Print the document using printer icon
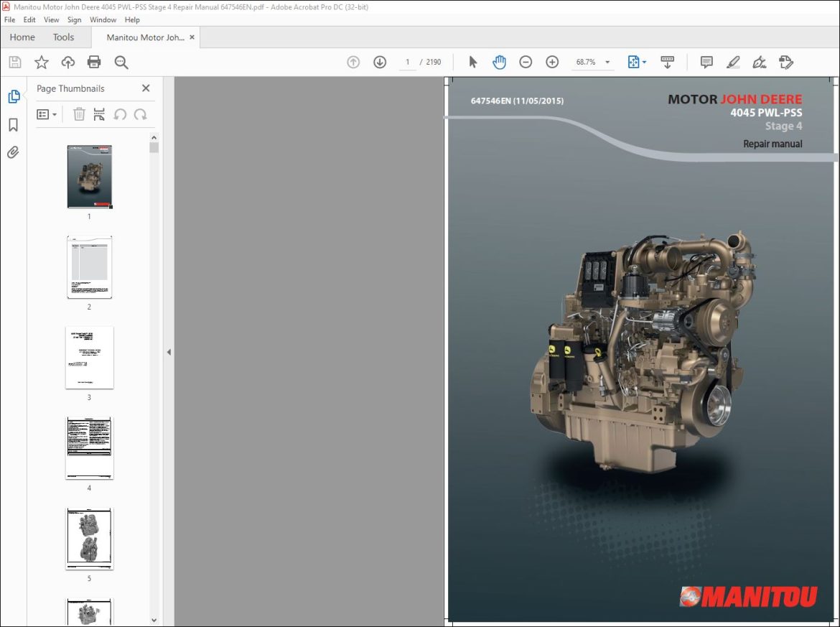This screenshot has height=627, width=840. pyautogui.click(x=94, y=62)
